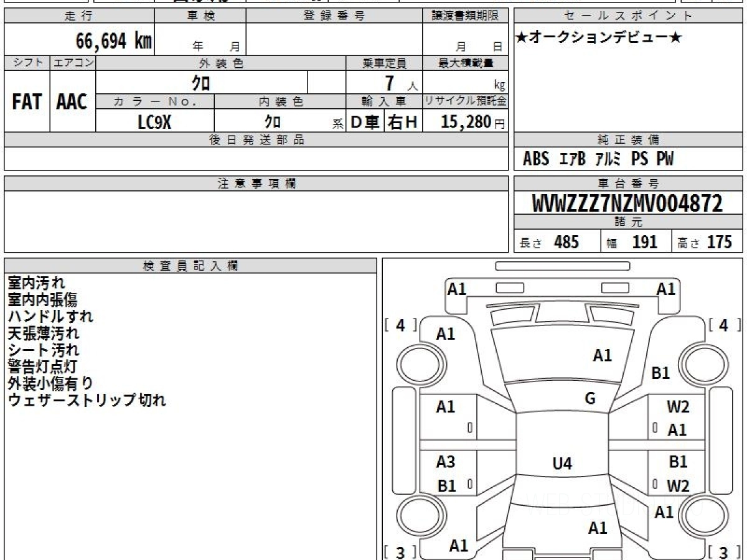Select the inspector note 警告灯点灯
Screen dimensions: 747x560
point(43,366)
